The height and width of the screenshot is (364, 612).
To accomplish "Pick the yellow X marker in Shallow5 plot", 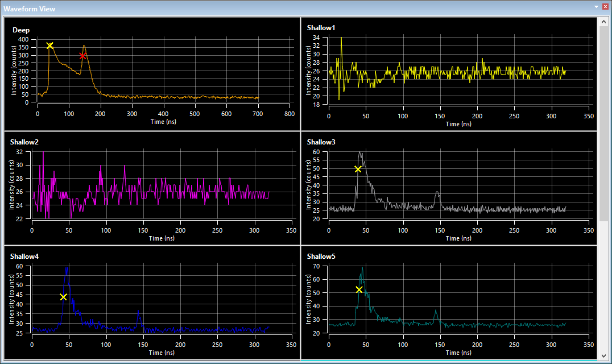I will coord(359,289).
